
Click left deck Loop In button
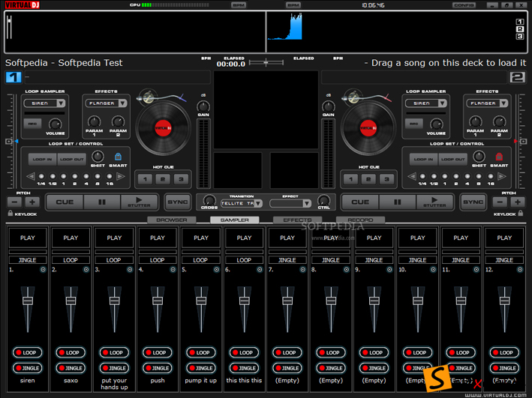(43, 159)
